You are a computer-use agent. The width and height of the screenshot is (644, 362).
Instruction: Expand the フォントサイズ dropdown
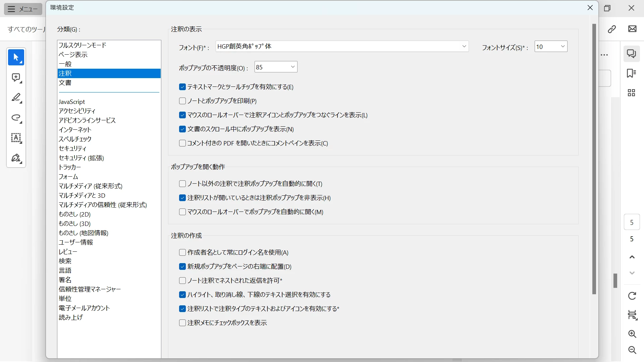click(x=562, y=46)
